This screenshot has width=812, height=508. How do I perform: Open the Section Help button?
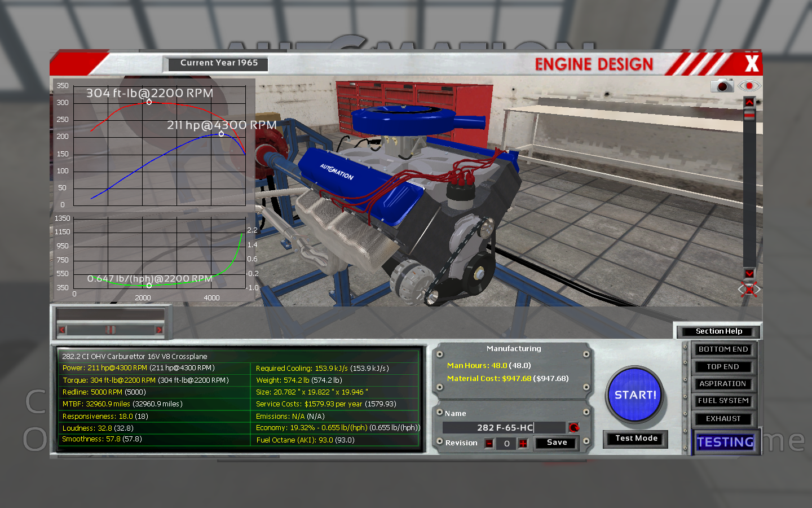718,331
